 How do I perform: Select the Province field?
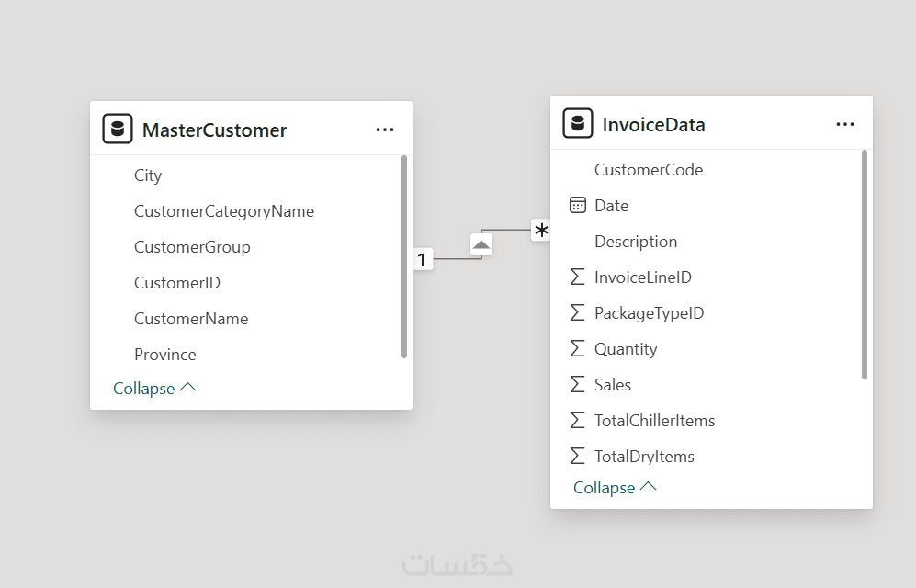[x=165, y=355]
